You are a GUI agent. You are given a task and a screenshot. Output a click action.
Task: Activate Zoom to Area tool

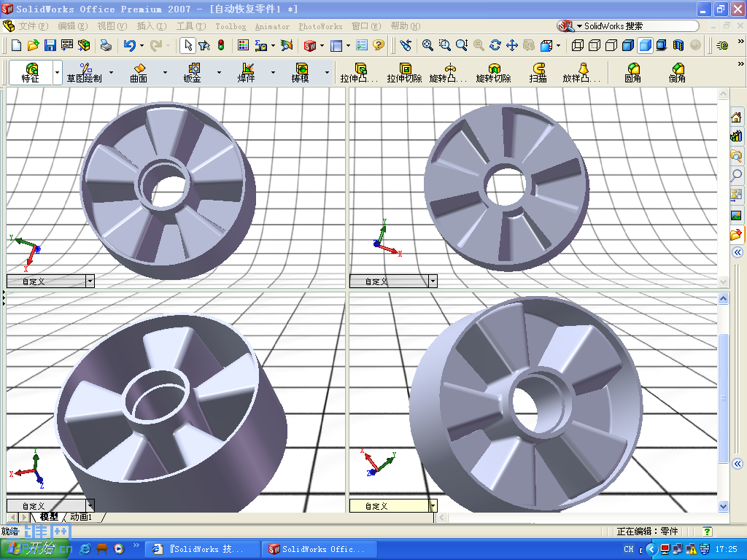pyautogui.click(x=444, y=45)
